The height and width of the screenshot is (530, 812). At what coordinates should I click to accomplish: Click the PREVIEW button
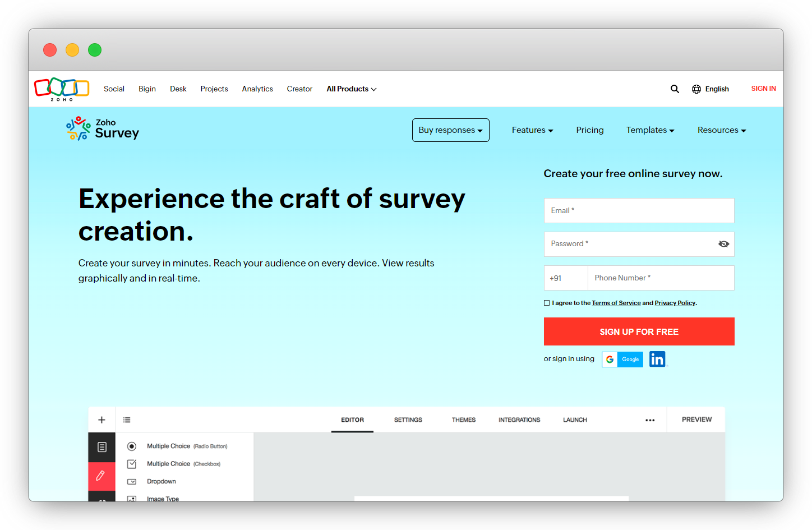pos(696,420)
